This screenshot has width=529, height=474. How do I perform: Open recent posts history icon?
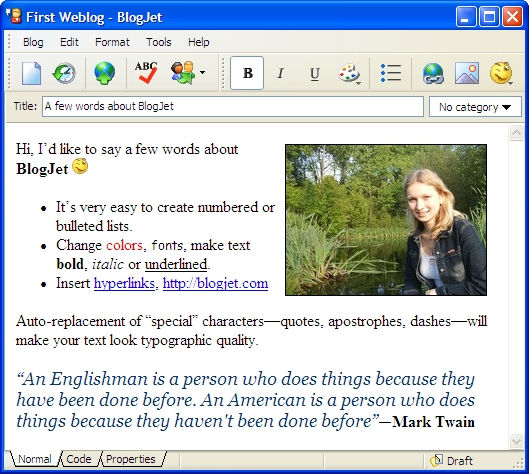pos(64,73)
